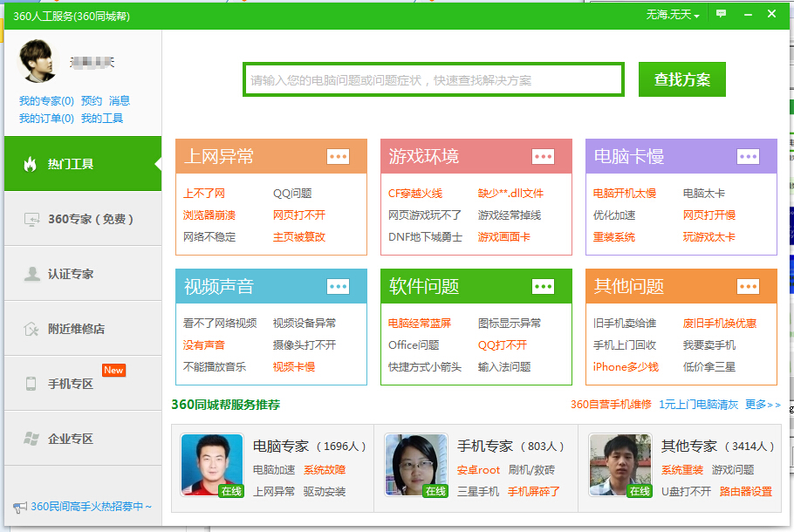The height and width of the screenshot is (532, 794).
Task: Select 视频卡慢 issue
Action: tap(294, 367)
